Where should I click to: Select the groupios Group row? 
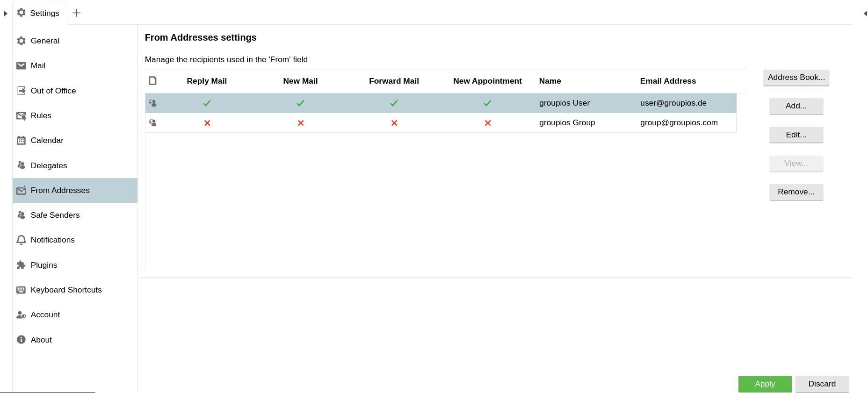566,123
